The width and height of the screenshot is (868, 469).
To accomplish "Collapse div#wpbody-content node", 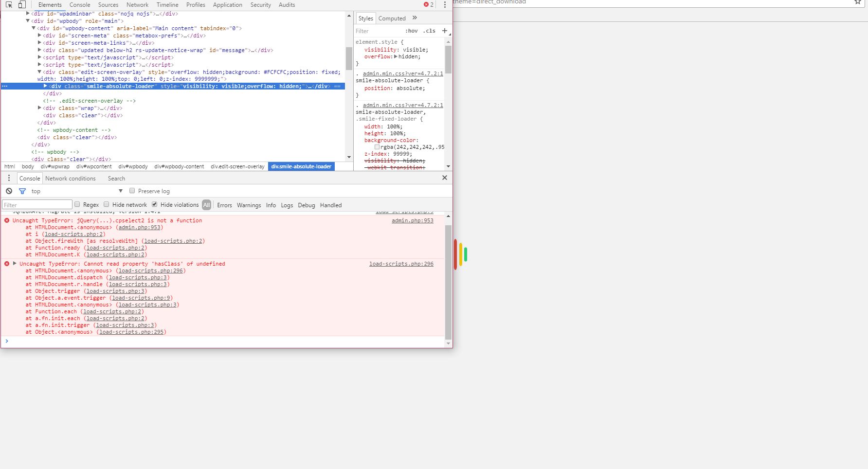I will pos(34,28).
